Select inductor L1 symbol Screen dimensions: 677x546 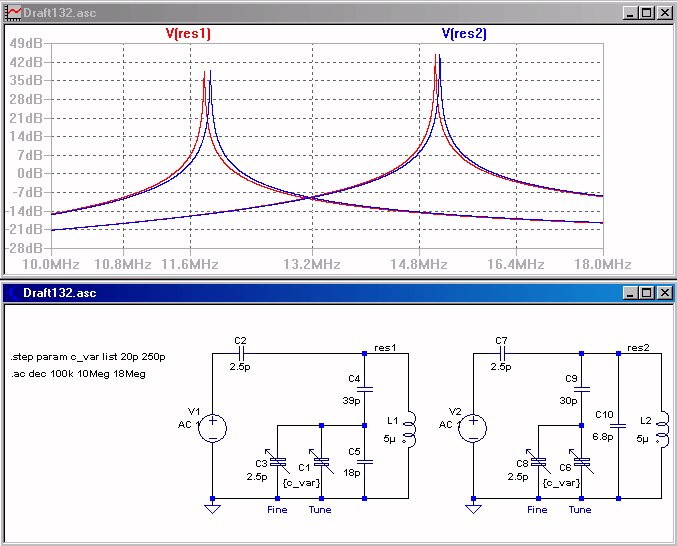click(409, 429)
